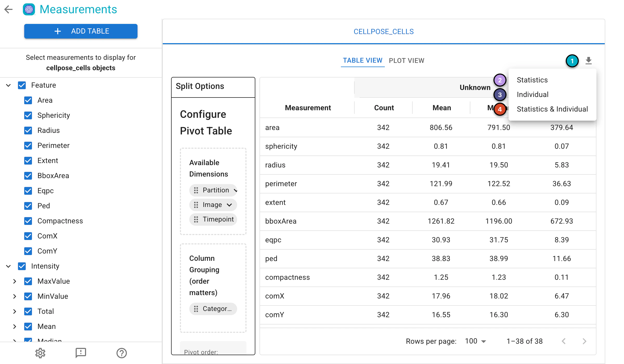The width and height of the screenshot is (624, 364).
Task: Open settings with the gear icon
Action: point(40,353)
